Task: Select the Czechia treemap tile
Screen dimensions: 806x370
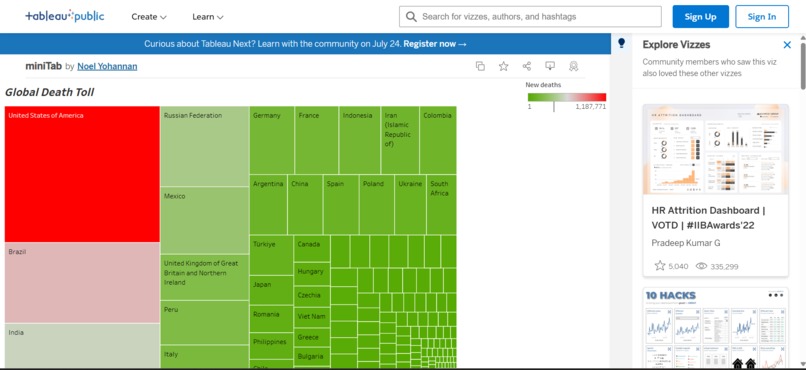Action: (x=312, y=297)
